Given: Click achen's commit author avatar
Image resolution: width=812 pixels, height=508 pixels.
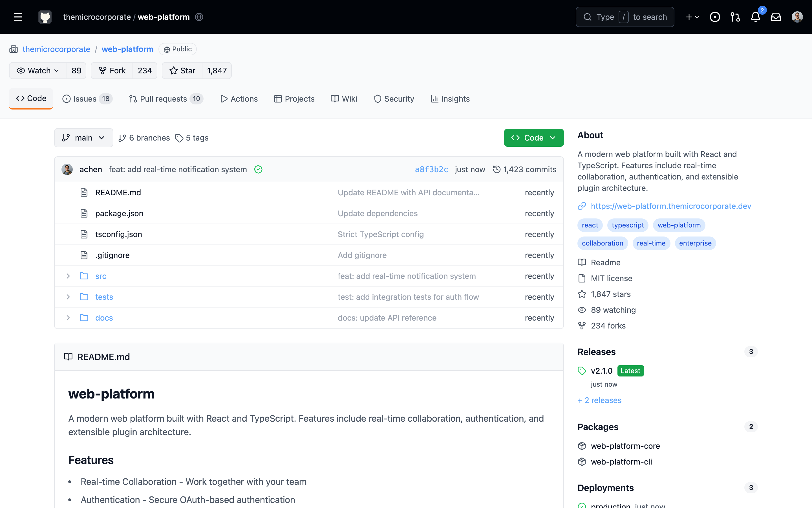Looking at the screenshot, I should click(67, 169).
